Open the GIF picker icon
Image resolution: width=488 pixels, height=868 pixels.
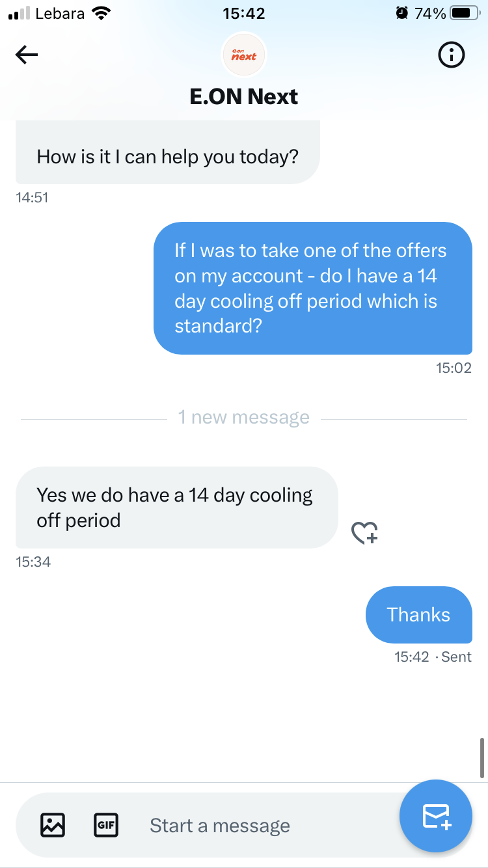coord(106,825)
